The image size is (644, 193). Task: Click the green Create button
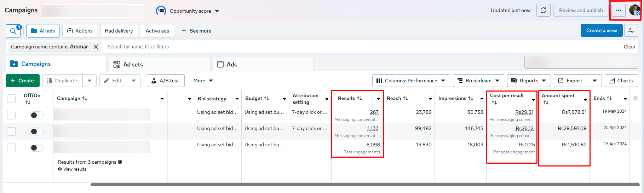point(22,81)
